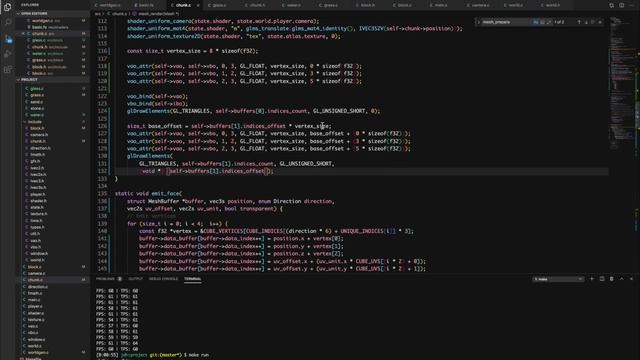
Task: Close the find widget
Action: (600, 22)
